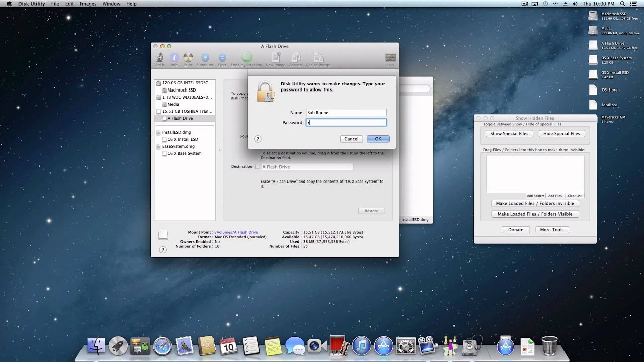Click Make Loaded Files / Folders Invisible
This screenshot has height=362, width=644.
535,204
